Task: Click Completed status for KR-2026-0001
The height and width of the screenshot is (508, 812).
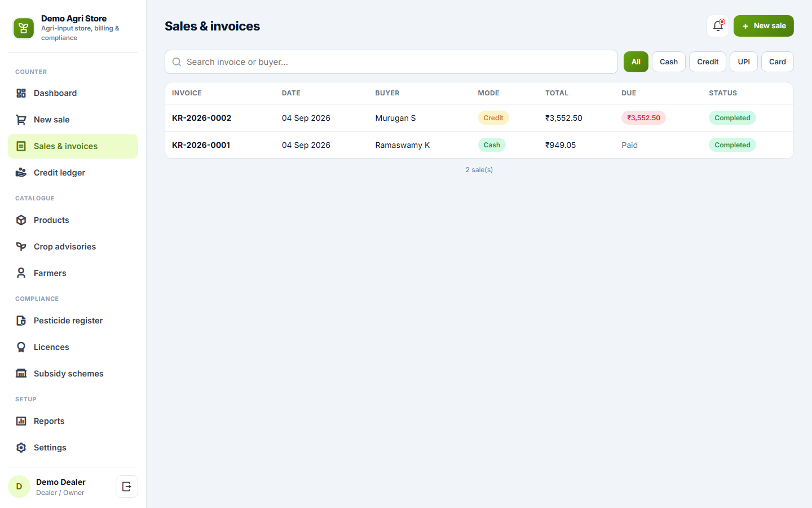Action: pyautogui.click(x=732, y=145)
